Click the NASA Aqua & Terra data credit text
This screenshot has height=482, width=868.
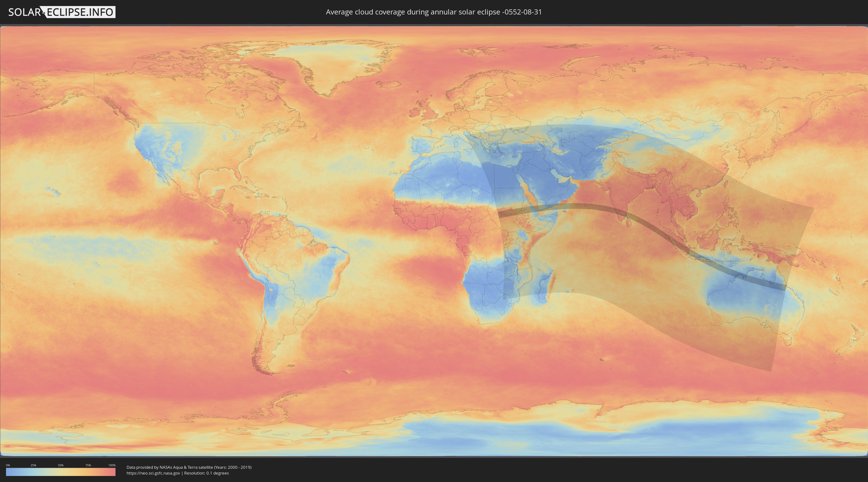[189, 467]
